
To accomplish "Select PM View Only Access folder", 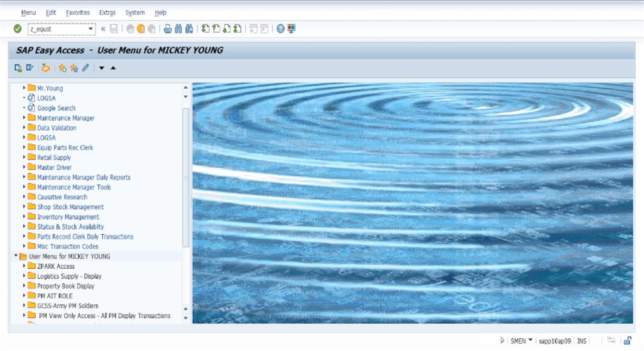I will click(x=104, y=316).
